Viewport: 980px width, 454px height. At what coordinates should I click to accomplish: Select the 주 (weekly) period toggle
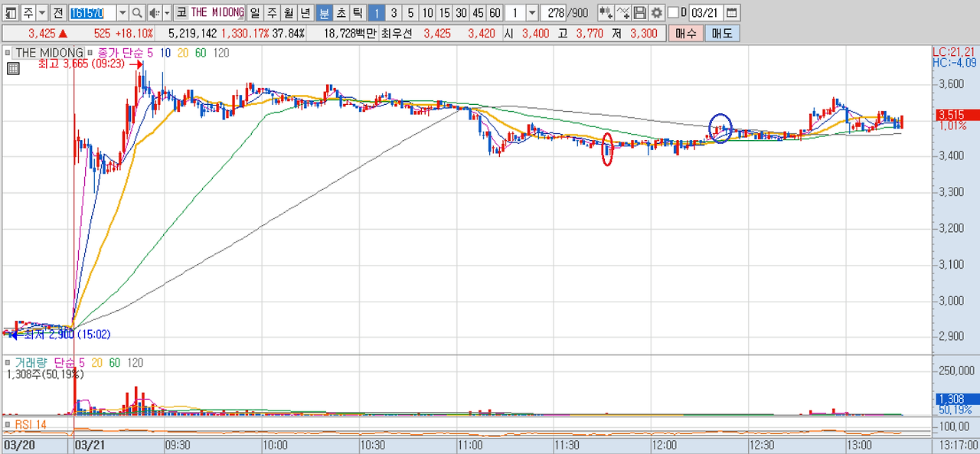(x=271, y=13)
